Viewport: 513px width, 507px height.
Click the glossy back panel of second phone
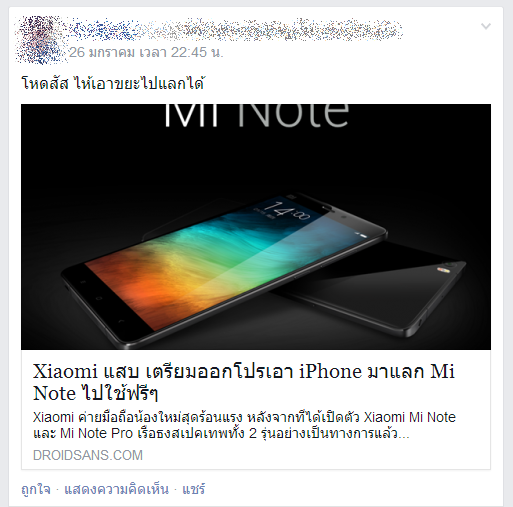click(383, 287)
